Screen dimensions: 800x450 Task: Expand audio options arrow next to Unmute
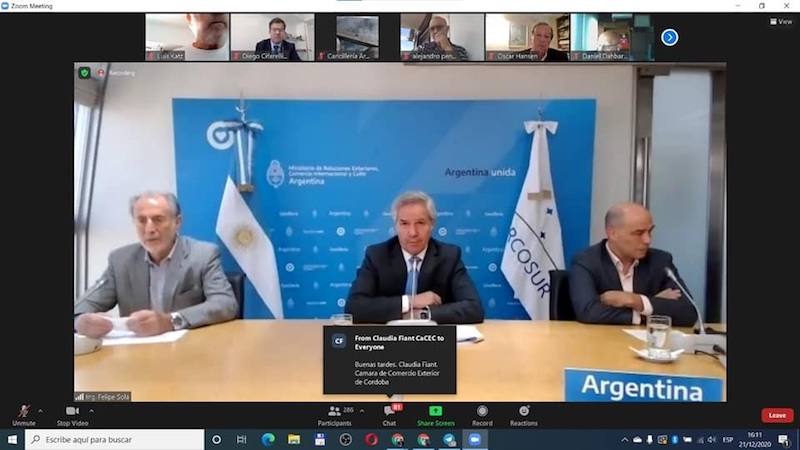click(x=40, y=411)
